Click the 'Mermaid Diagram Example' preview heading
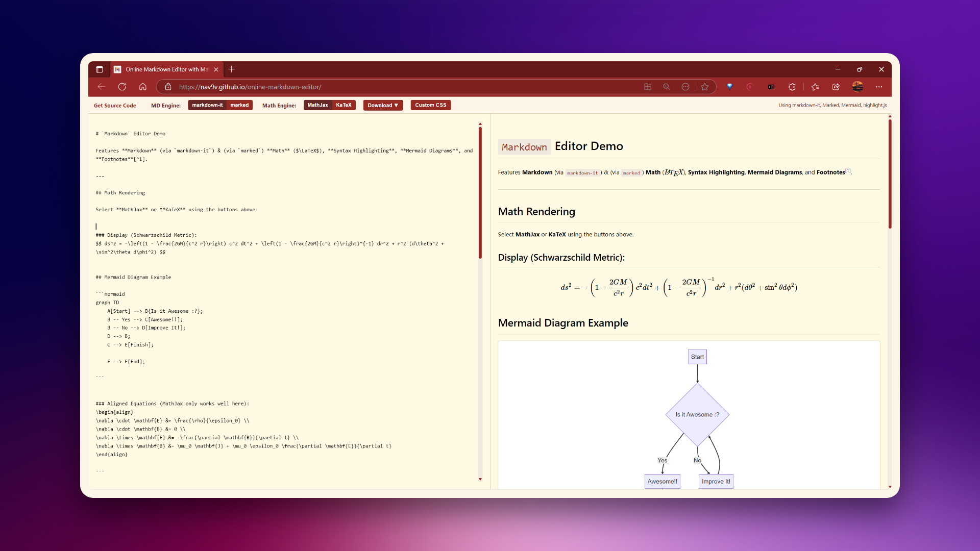The image size is (980, 551). (563, 323)
